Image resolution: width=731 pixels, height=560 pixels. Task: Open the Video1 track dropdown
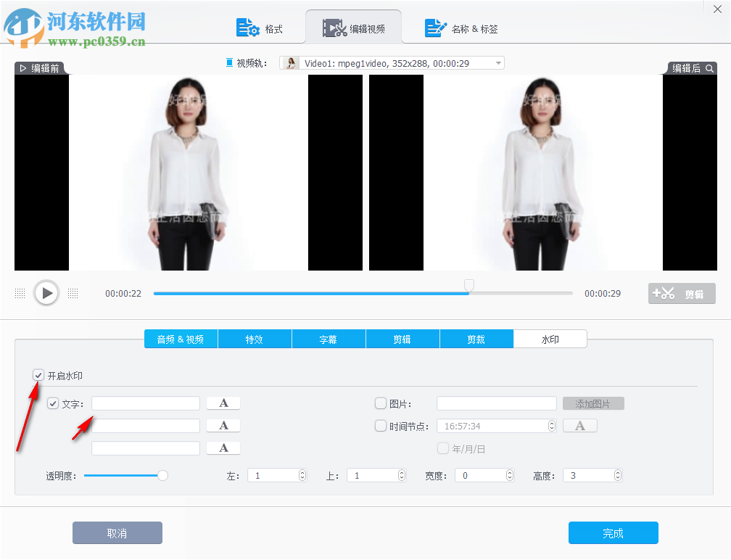(x=497, y=62)
